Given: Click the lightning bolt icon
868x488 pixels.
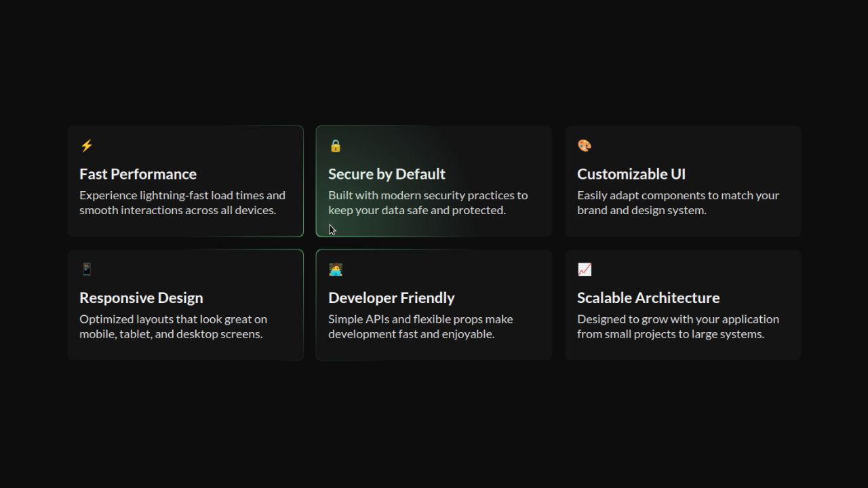Looking at the screenshot, I should [86, 146].
